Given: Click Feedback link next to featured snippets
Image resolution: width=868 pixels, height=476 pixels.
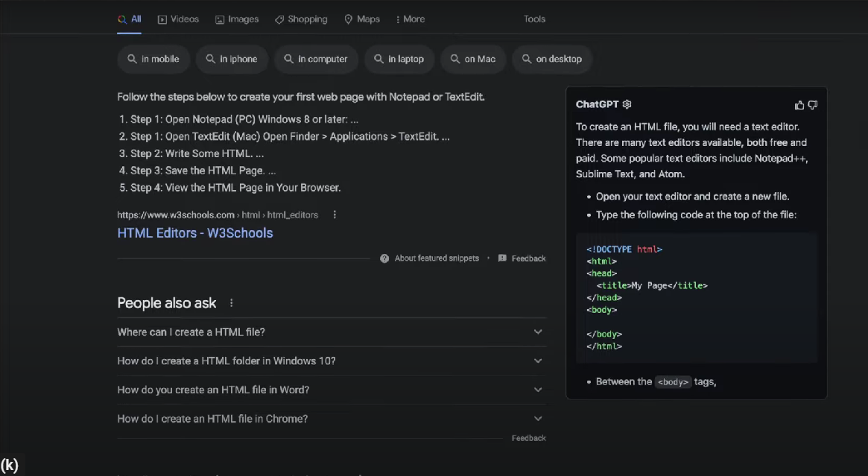Looking at the screenshot, I should click(x=528, y=258).
